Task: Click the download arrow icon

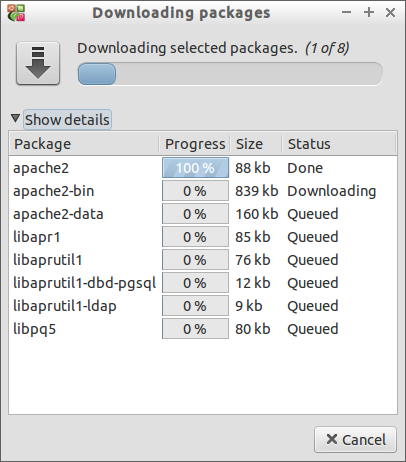Action: click(x=38, y=63)
